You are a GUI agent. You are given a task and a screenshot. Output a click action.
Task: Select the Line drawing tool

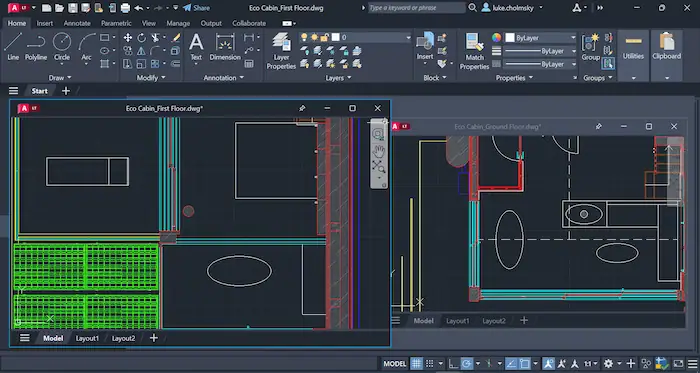pos(13,46)
